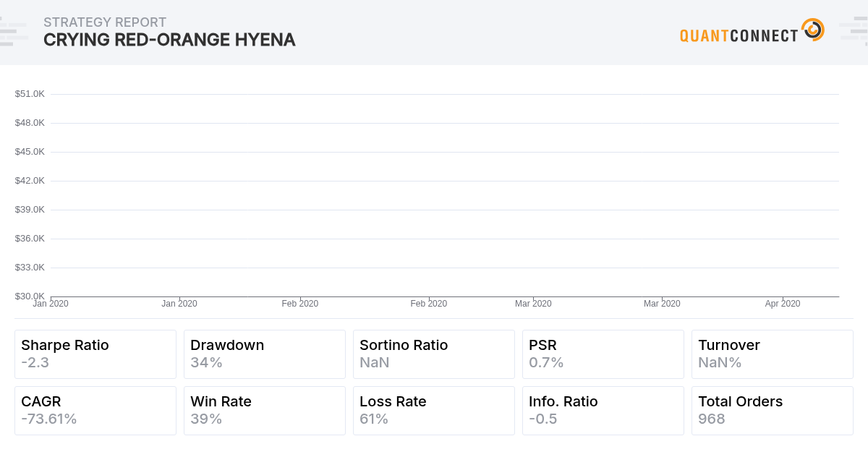Viewport: 868px width, 457px height.
Task: Open the Drawdown metric panel
Action: (264, 354)
